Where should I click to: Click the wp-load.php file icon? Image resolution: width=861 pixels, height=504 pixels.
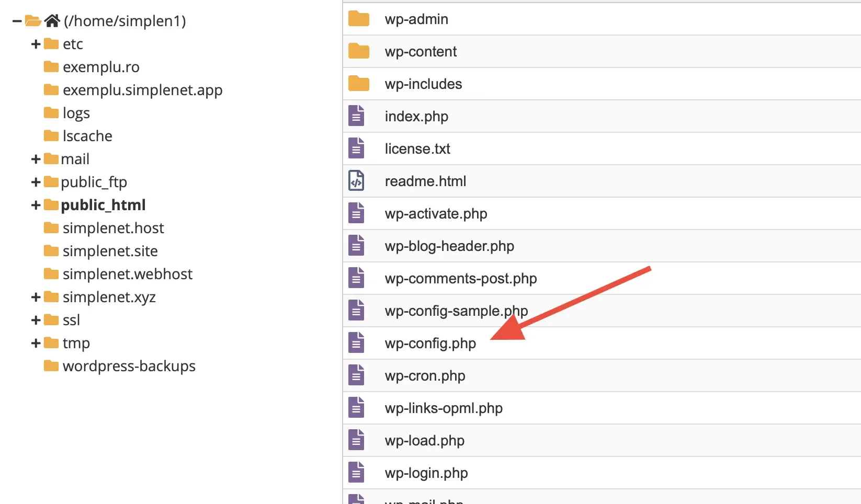(x=356, y=440)
